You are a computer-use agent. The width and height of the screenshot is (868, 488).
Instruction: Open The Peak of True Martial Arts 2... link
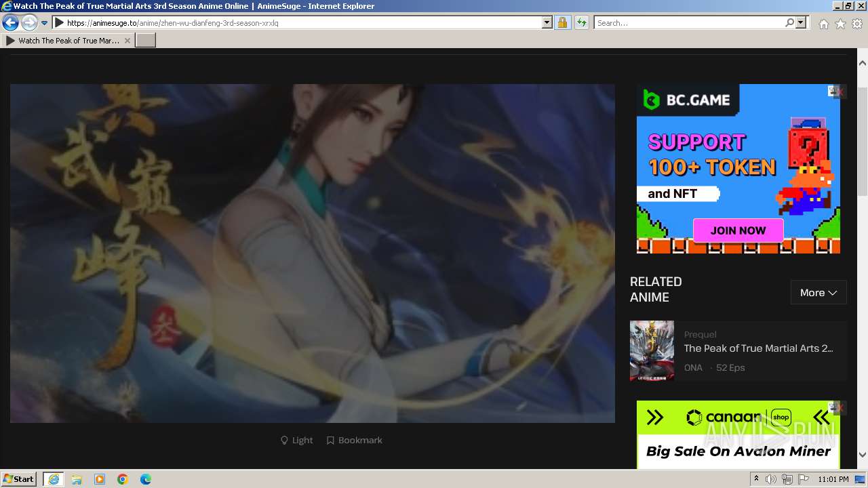pos(758,348)
